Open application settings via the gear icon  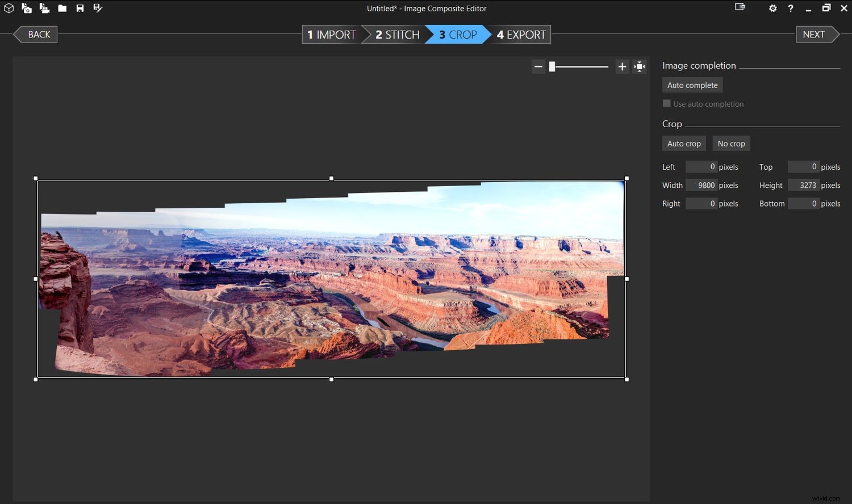(x=772, y=9)
